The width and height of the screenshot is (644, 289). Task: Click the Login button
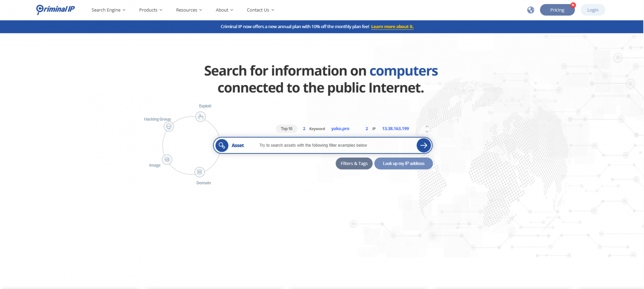[x=593, y=10]
